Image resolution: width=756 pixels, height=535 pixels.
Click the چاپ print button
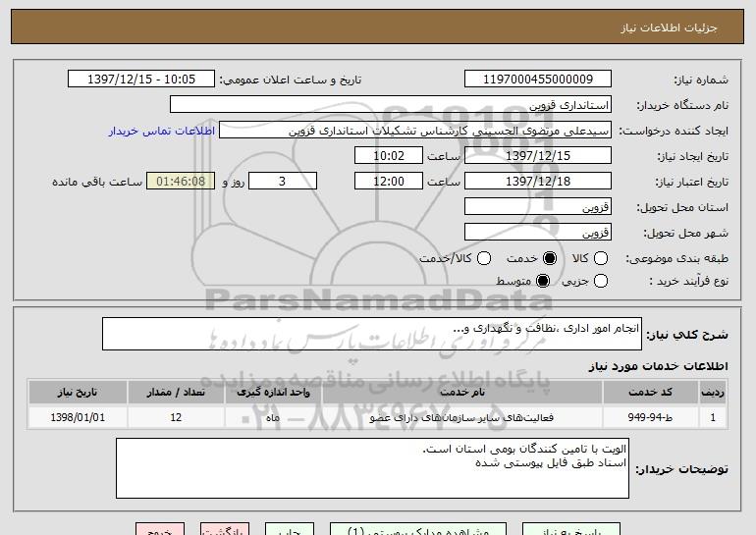[290, 529]
